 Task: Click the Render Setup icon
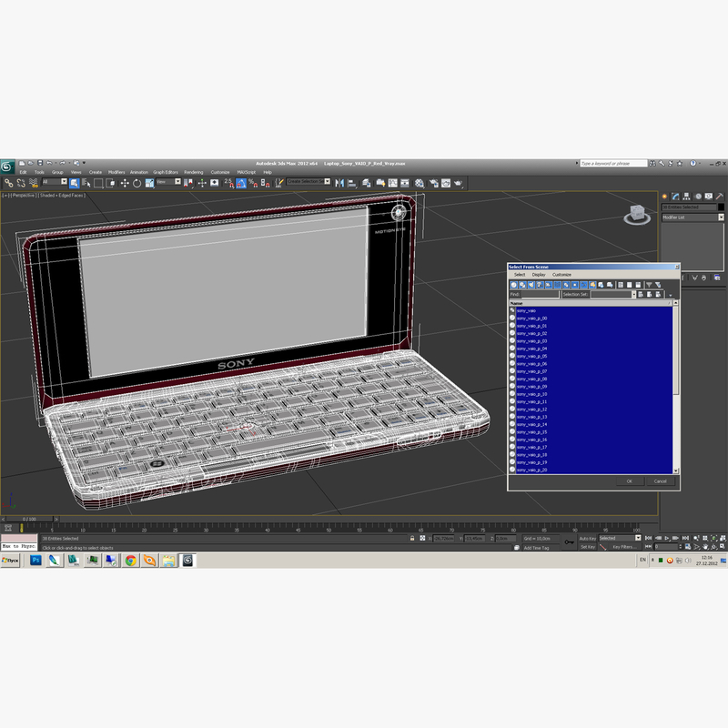point(435,184)
